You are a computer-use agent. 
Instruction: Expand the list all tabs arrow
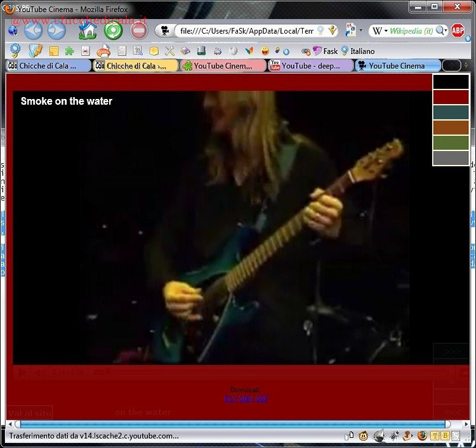[466, 65]
